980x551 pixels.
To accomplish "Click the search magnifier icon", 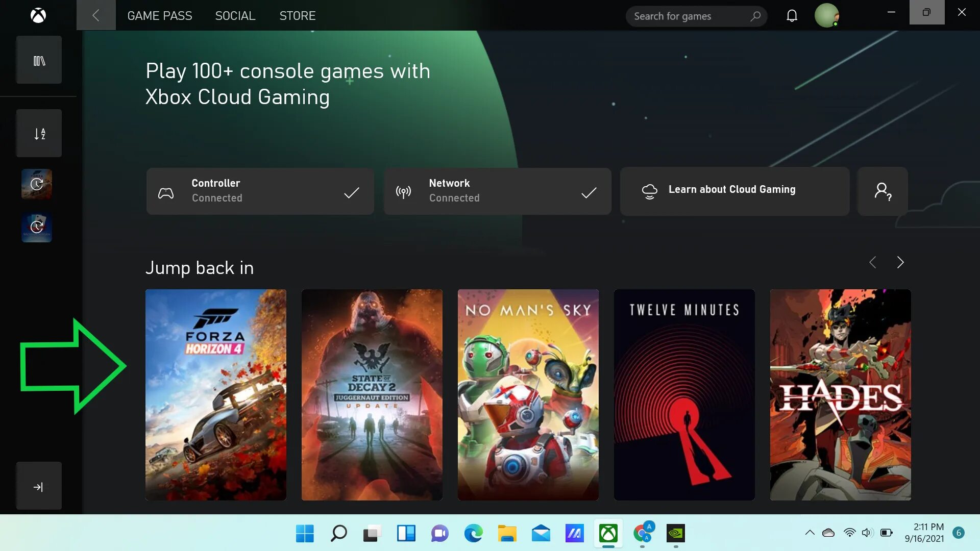I will [755, 16].
